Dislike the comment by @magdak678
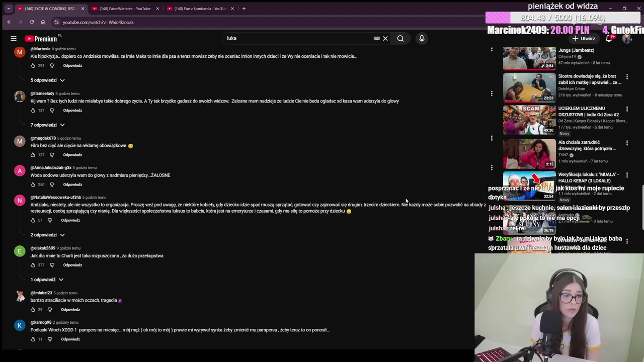The image size is (644, 362). tap(52, 155)
